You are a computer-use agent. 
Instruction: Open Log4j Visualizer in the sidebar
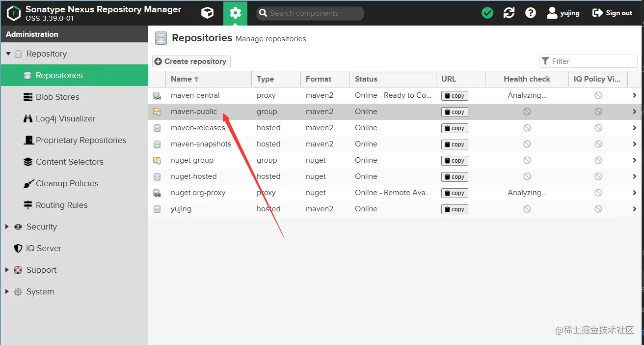[x=75, y=118]
